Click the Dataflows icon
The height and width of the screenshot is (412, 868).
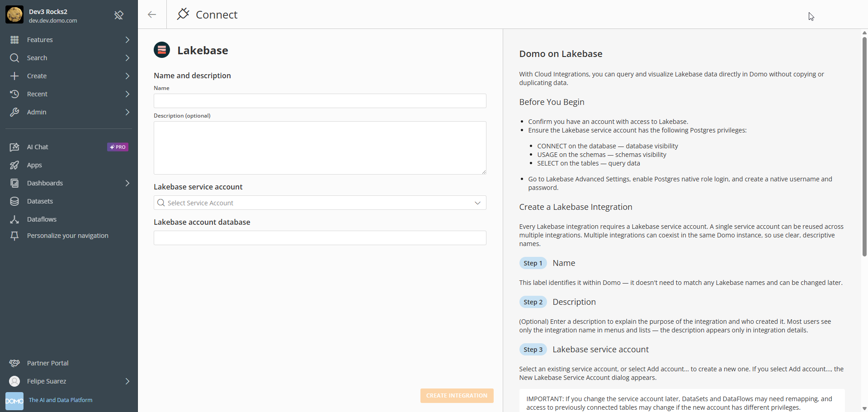coord(14,219)
